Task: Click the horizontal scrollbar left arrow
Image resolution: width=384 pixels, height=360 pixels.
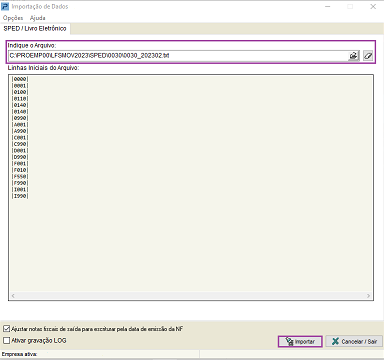Action: (x=13, y=296)
